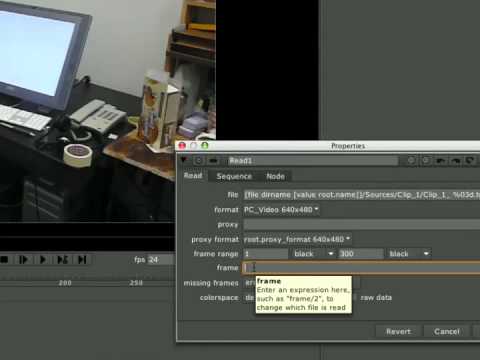This screenshot has width=480, height=360.
Task: Open the first black dropdown in frame range
Action: [x=313, y=254]
